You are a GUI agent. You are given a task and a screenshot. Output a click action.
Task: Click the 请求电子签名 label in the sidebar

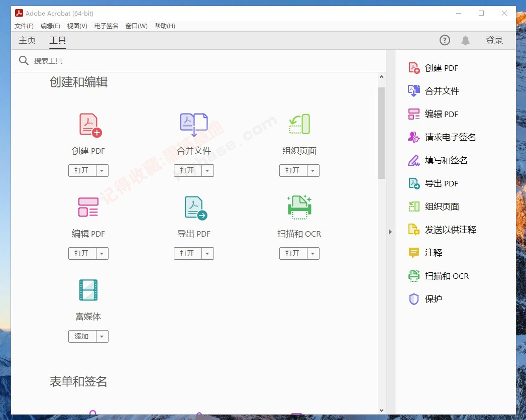tap(451, 137)
